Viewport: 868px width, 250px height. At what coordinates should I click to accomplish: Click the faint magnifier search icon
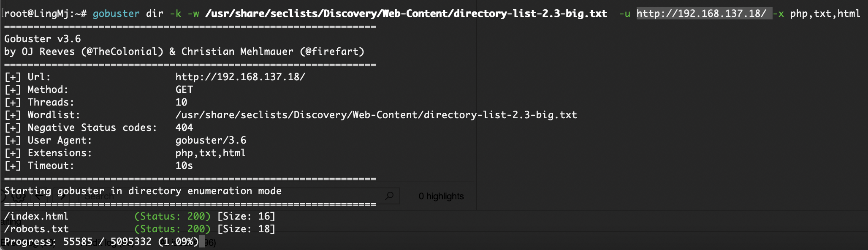[x=389, y=196]
